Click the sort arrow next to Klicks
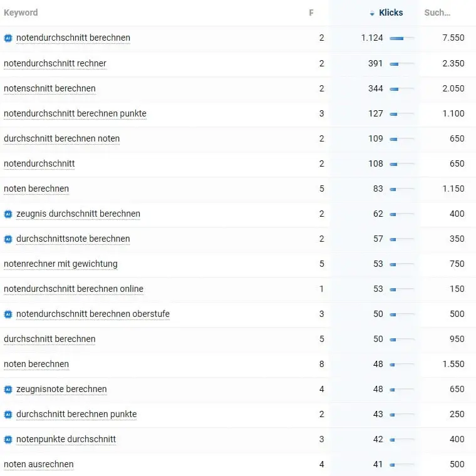This screenshot has width=476, height=476. [x=373, y=13]
